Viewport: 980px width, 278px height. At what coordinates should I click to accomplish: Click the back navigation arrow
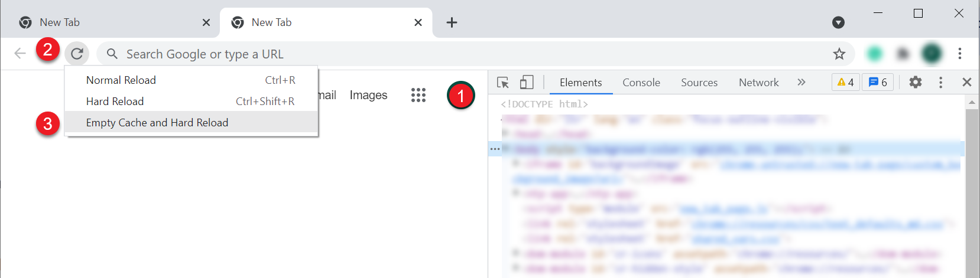click(x=20, y=54)
